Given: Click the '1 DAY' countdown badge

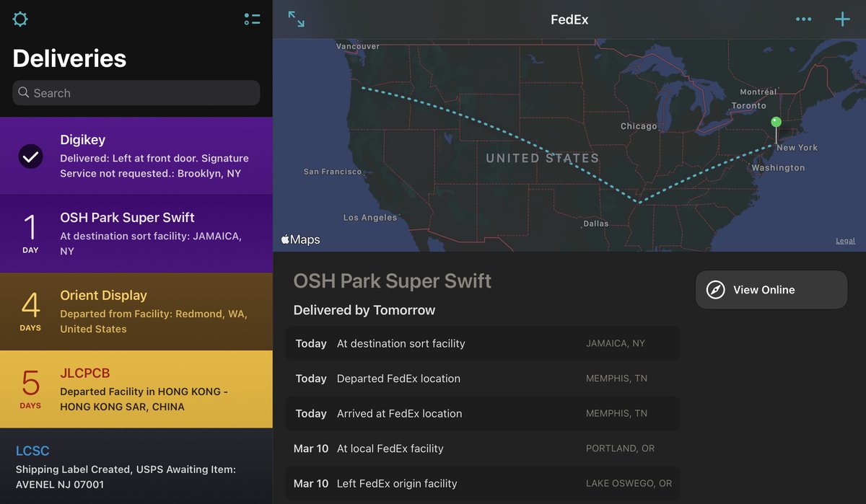Looking at the screenshot, I should (30, 234).
